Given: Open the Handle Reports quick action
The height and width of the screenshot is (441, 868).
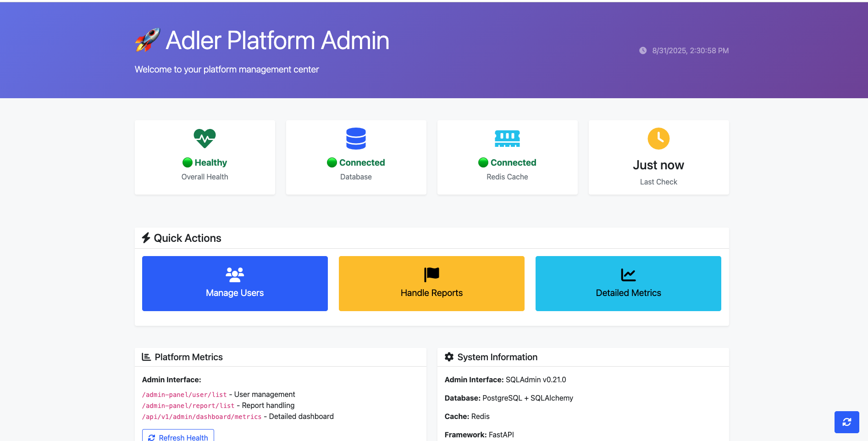Looking at the screenshot, I should pos(431,284).
